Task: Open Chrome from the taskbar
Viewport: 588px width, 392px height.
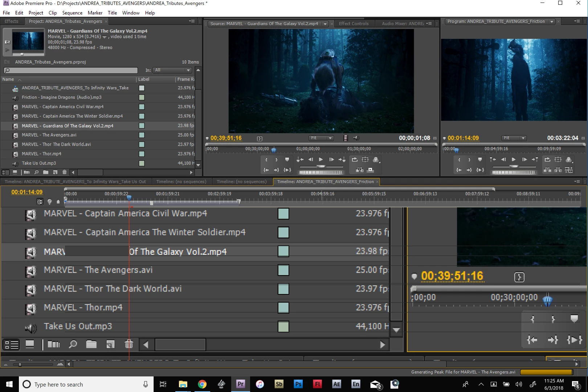Action: click(x=202, y=384)
